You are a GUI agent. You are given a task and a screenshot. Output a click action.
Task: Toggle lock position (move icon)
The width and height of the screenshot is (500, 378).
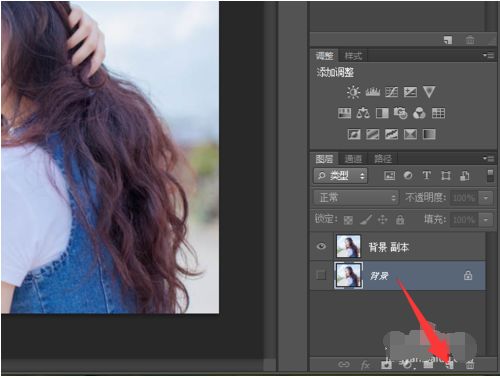[383, 220]
